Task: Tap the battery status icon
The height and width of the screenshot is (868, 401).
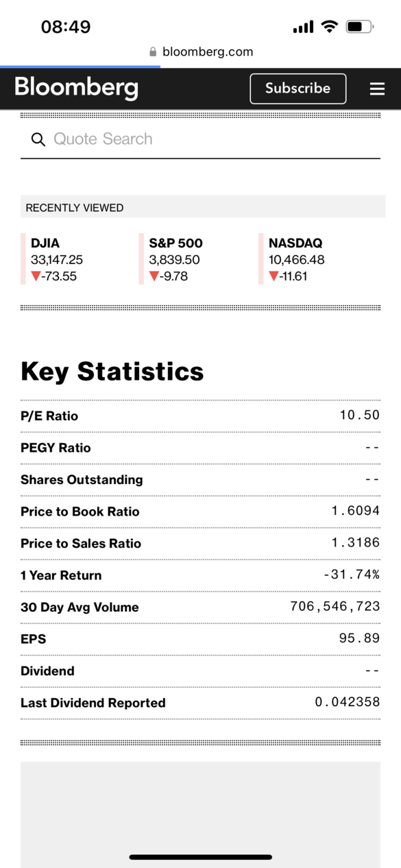Action: (359, 27)
